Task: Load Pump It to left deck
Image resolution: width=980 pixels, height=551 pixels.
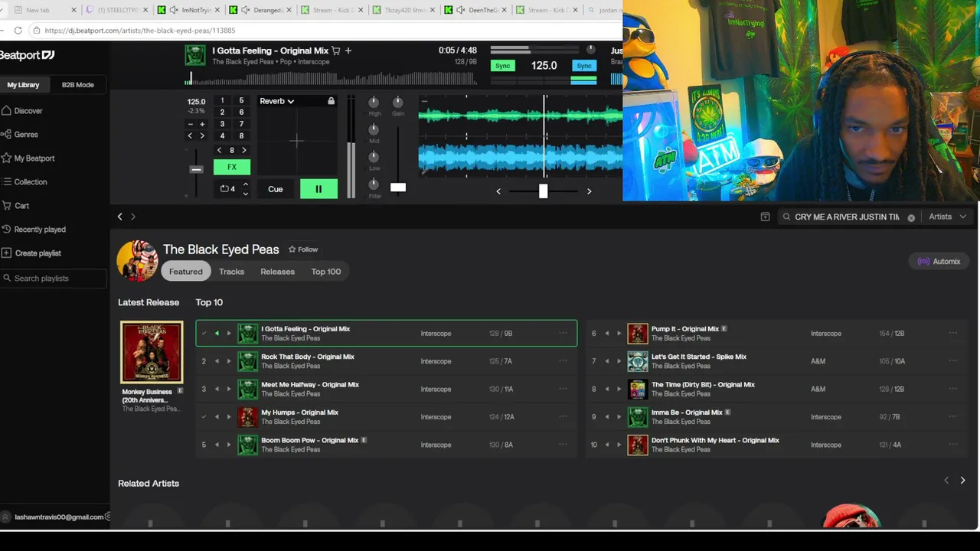Action: [607, 334]
